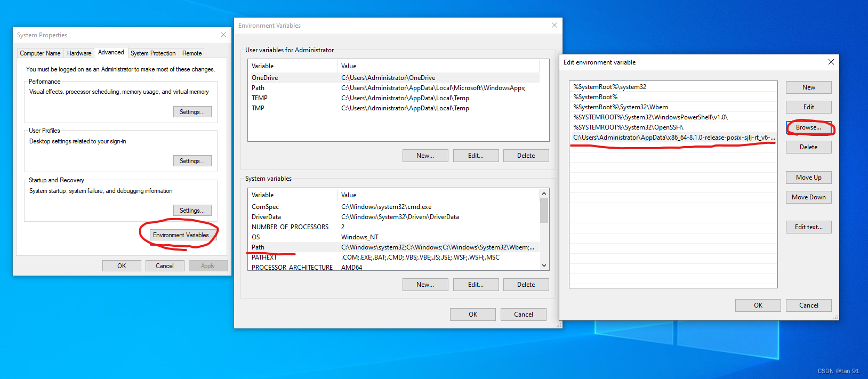Click Delete under system variables
This screenshot has width=868, height=379.
(526, 285)
